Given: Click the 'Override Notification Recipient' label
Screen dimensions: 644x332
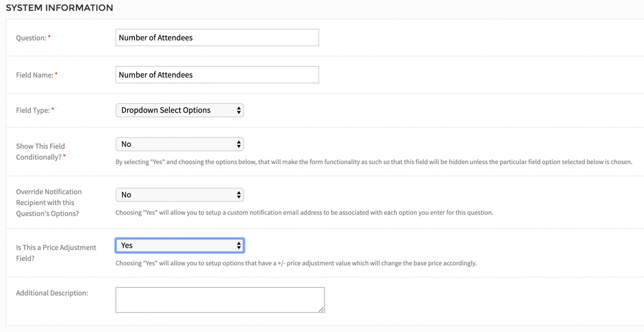Looking at the screenshot, I should [49, 202].
